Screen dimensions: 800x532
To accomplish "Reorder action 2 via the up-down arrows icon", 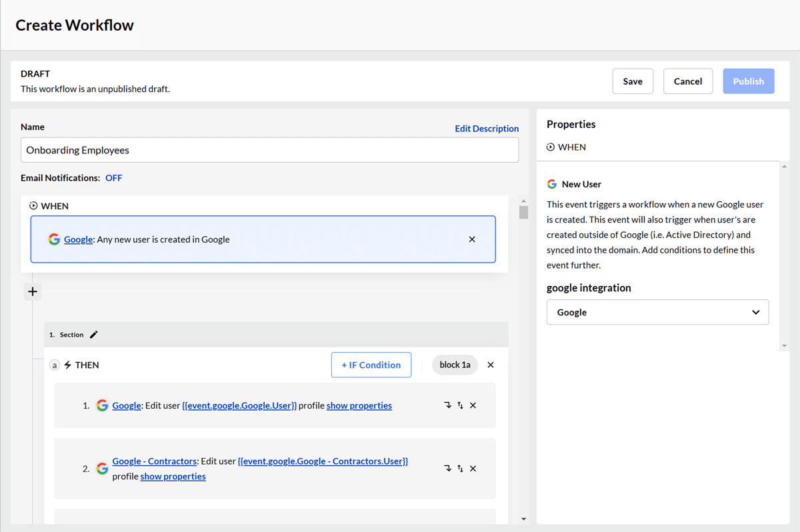I will click(460, 468).
